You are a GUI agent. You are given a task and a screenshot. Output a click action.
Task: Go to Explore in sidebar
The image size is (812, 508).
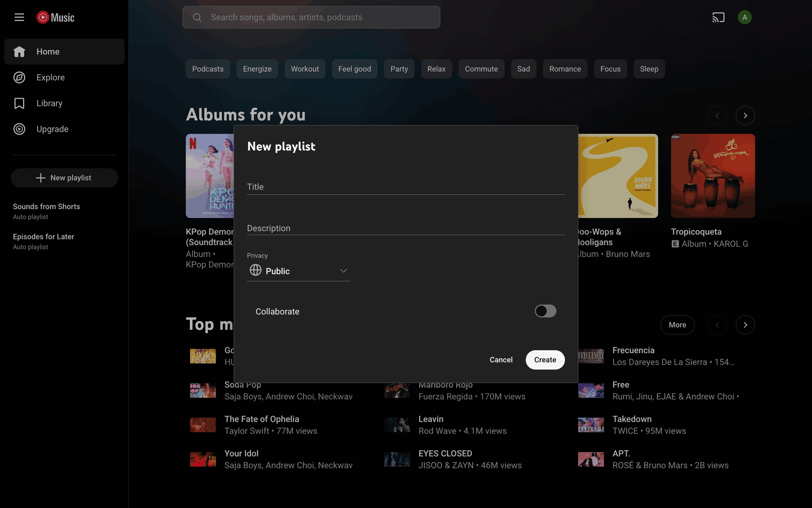(64, 77)
